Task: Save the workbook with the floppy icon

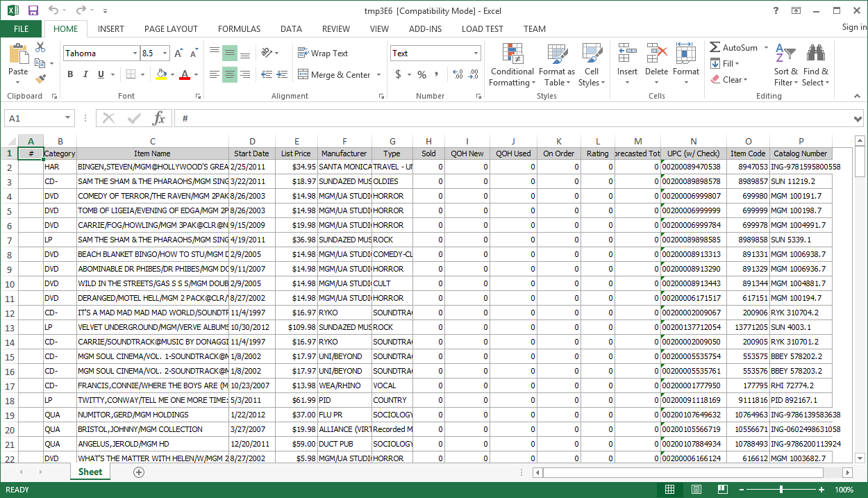Action: [x=33, y=10]
